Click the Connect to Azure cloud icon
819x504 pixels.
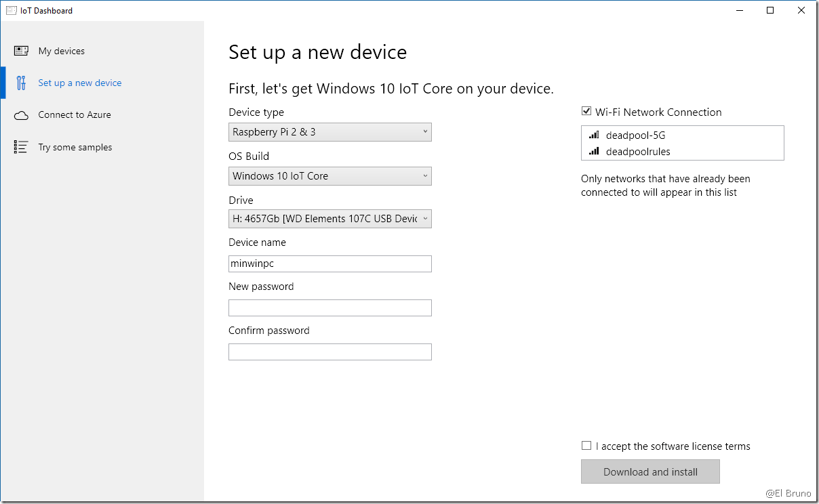coord(21,115)
